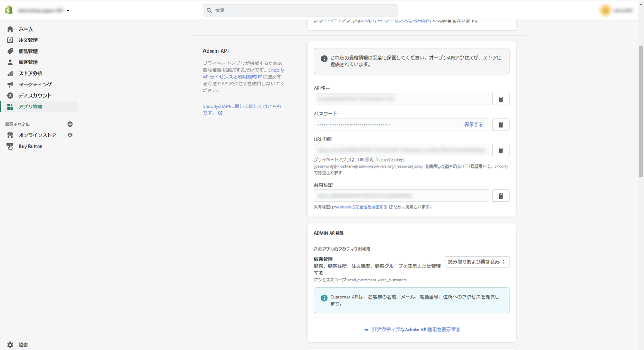Toggle visibility of オンラインストア with the eye icon

click(x=70, y=135)
